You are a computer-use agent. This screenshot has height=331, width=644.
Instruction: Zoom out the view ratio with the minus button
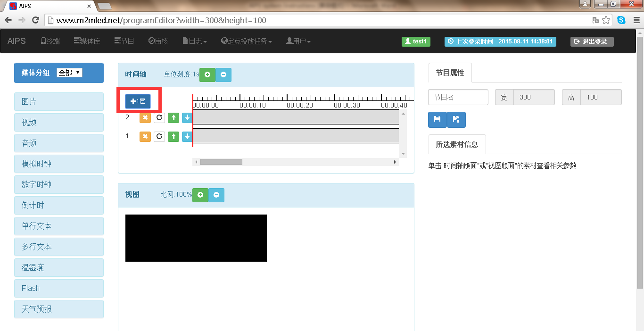pyautogui.click(x=216, y=195)
